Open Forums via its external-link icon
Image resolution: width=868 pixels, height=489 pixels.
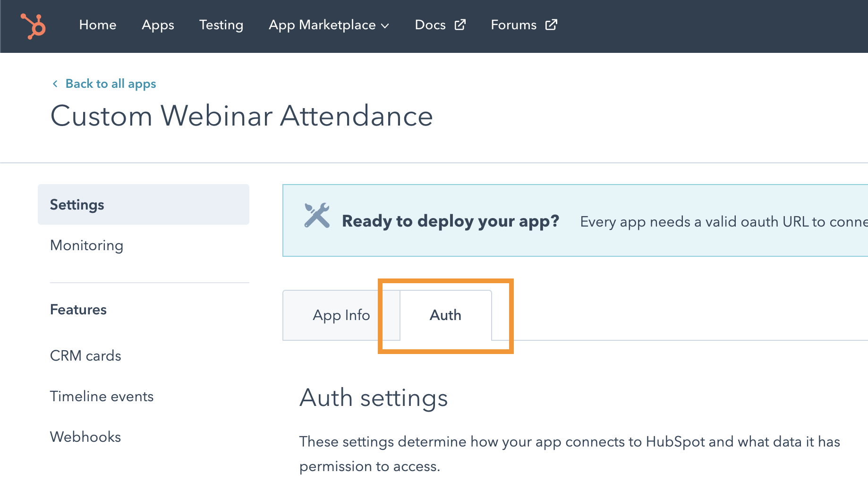pos(551,25)
